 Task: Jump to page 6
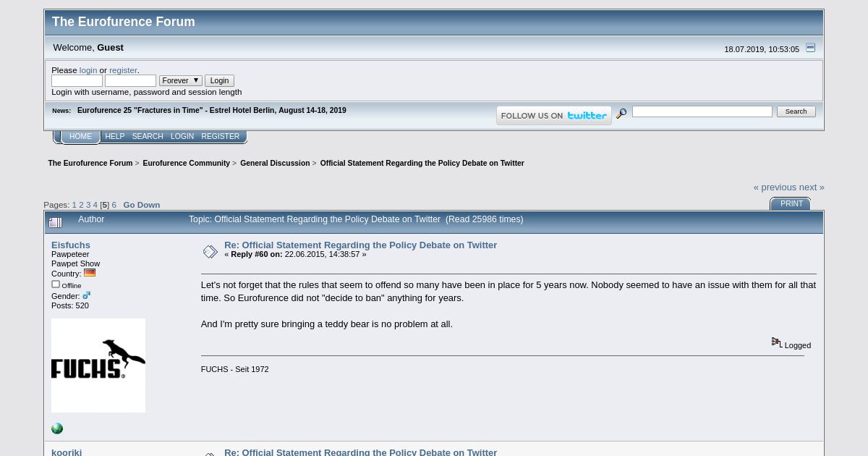114,205
